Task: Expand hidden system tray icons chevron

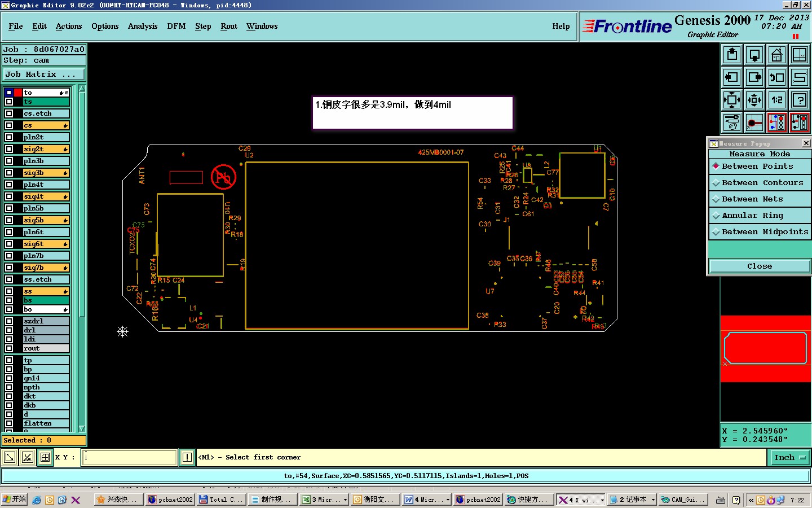Action: [x=751, y=500]
